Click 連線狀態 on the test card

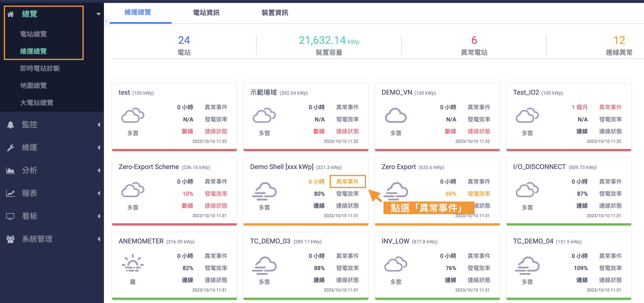tap(216, 131)
